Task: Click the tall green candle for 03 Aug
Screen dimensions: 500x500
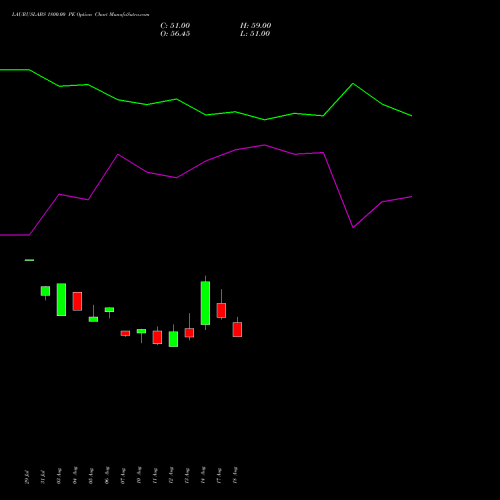Action: point(61,299)
